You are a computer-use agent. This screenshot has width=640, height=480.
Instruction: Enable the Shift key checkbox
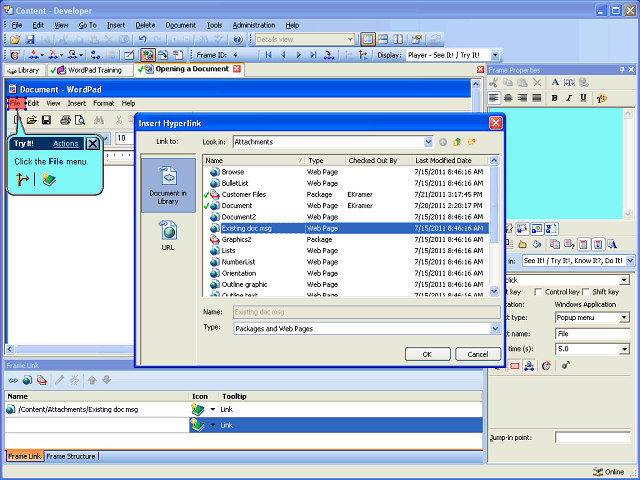point(585,292)
